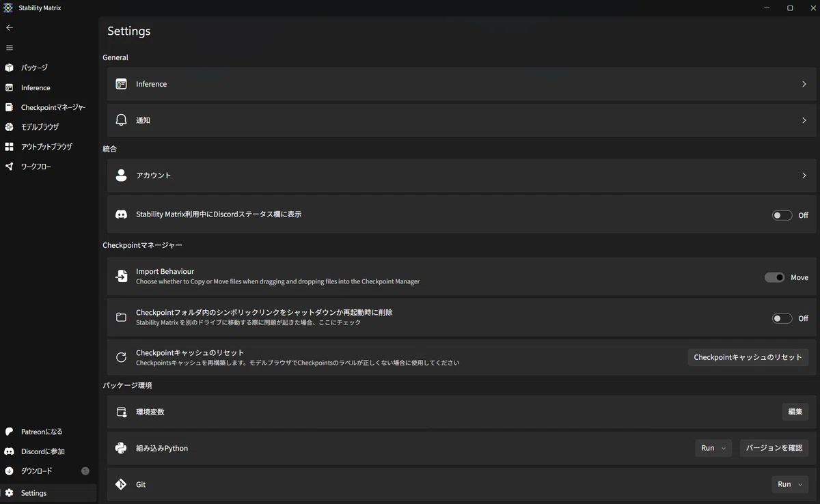Click the アウトプットブラウザ grid icon
The width and height of the screenshot is (820, 504).
click(9, 147)
